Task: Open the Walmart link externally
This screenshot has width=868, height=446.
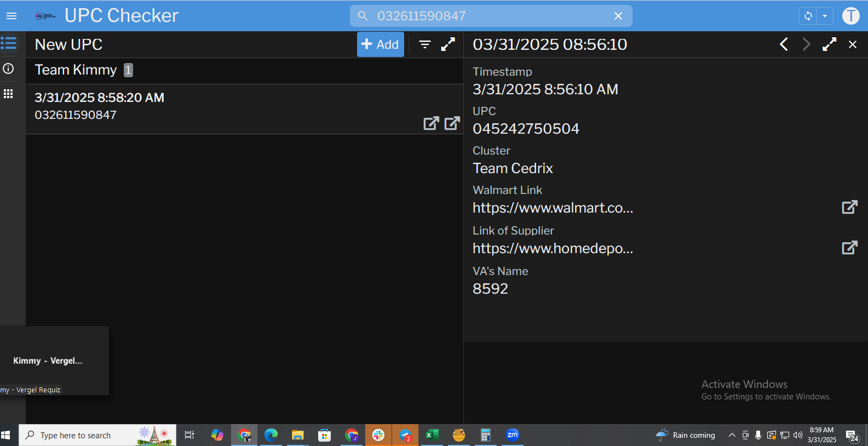Action: [849, 207]
